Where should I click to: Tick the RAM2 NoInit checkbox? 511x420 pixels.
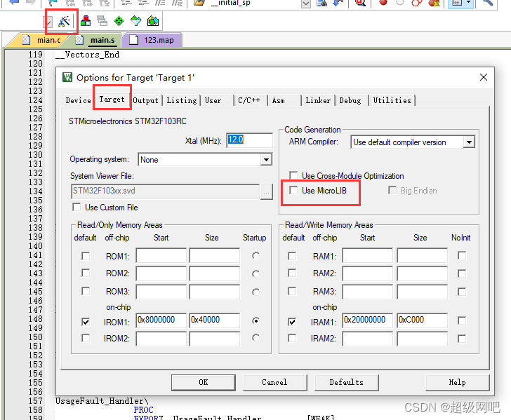461,273
